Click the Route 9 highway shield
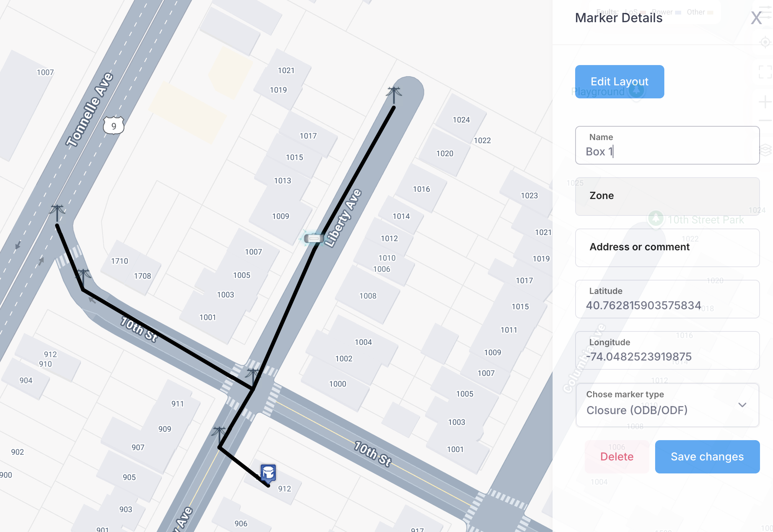Image resolution: width=773 pixels, height=532 pixels. click(114, 126)
